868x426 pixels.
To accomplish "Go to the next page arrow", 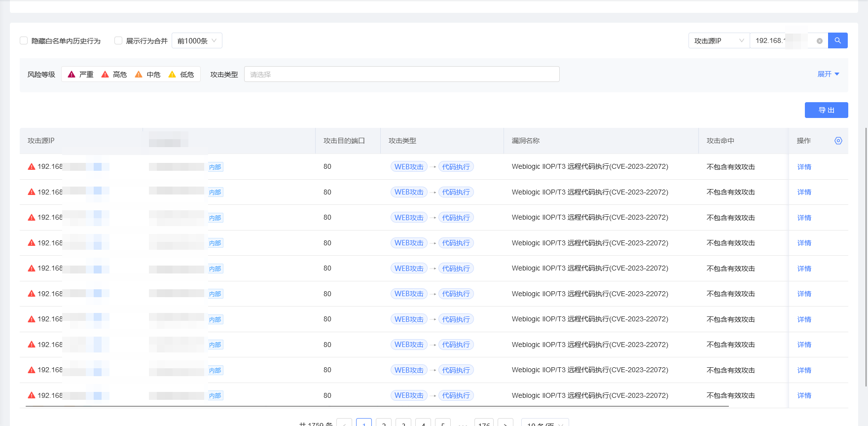I will [506, 423].
